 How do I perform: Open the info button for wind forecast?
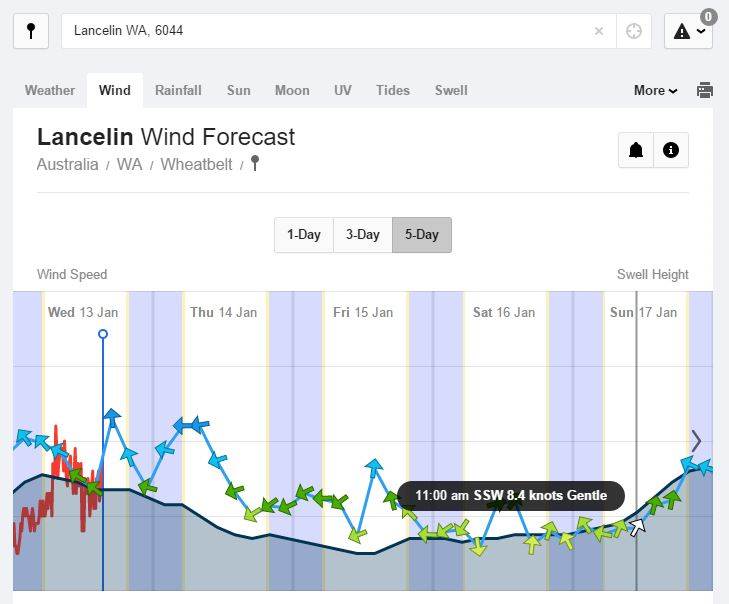coord(671,150)
